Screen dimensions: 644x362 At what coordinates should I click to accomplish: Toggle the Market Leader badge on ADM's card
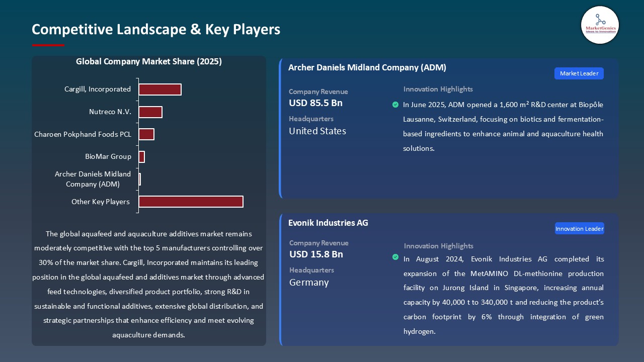[579, 73]
